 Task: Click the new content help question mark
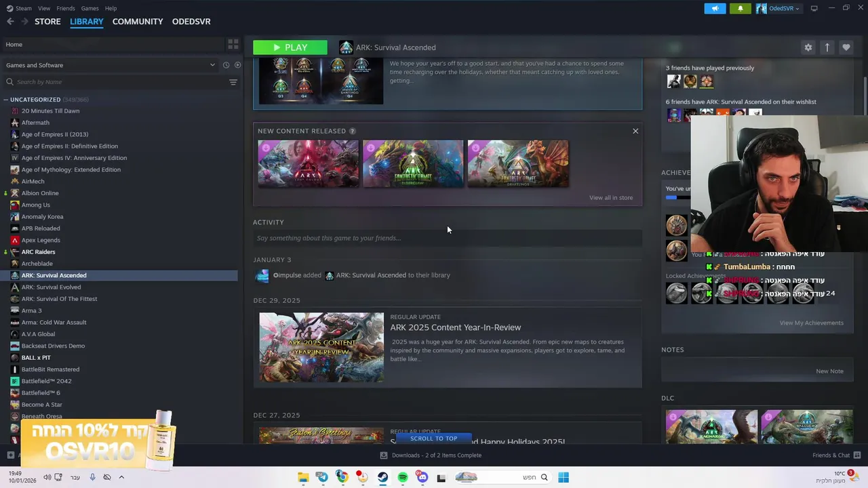pyautogui.click(x=352, y=131)
